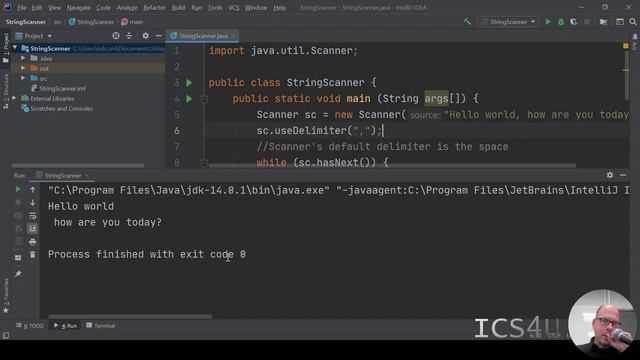Collapse the StringScanner root project node

click(x=15, y=48)
